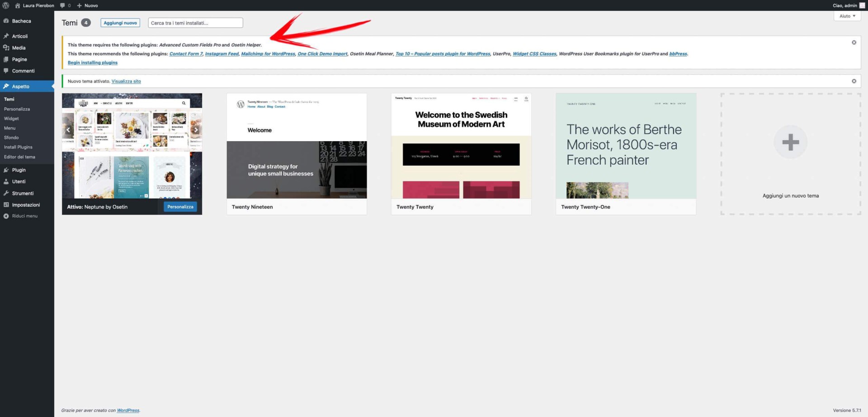
Task: Open the Sfondo submenu item
Action: (11, 137)
